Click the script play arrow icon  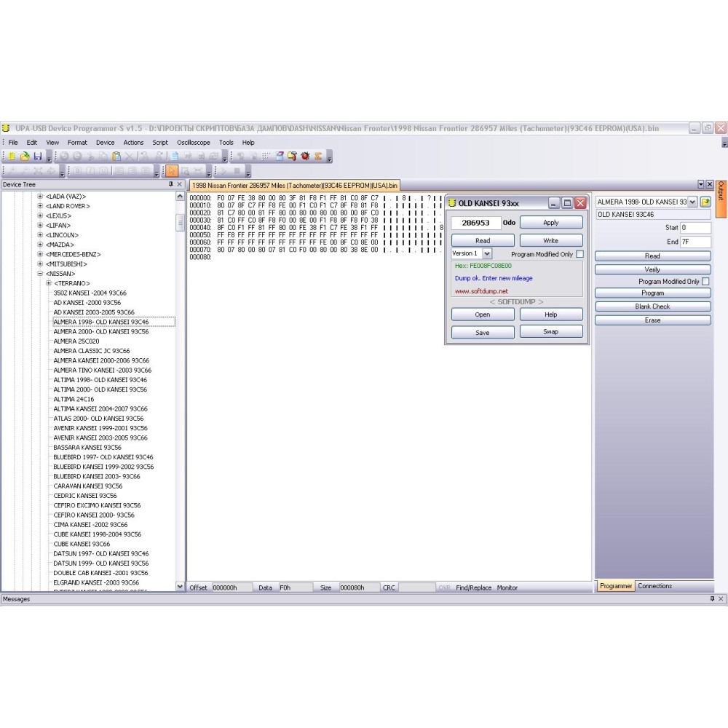click(223, 171)
